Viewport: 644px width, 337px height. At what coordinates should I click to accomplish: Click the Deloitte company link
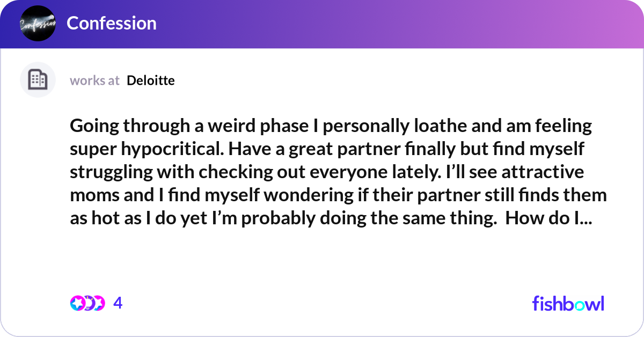coord(150,80)
